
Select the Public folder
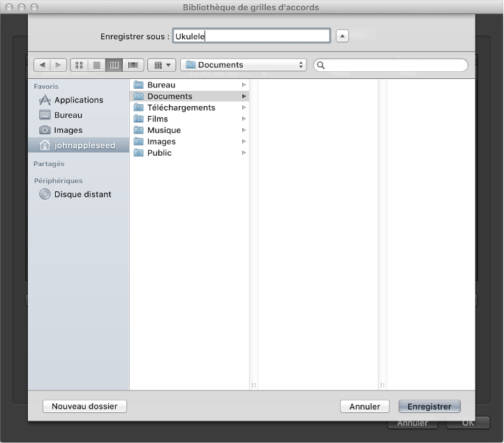pyautogui.click(x=190, y=153)
